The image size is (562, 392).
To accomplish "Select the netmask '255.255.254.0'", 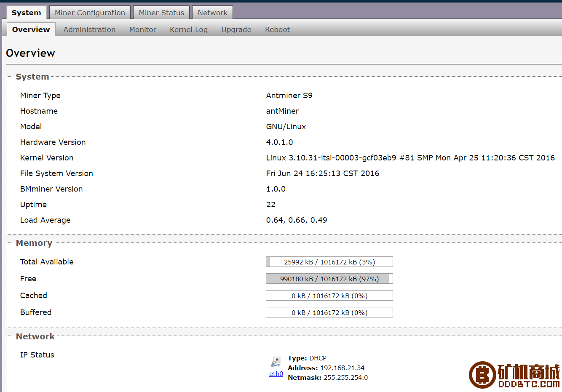I will coord(346,378).
